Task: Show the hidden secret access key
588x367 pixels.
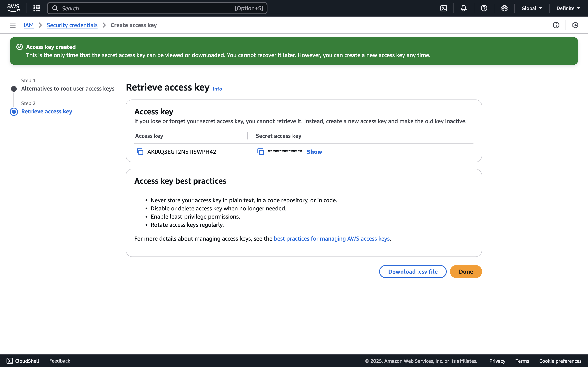Action: click(x=314, y=152)
